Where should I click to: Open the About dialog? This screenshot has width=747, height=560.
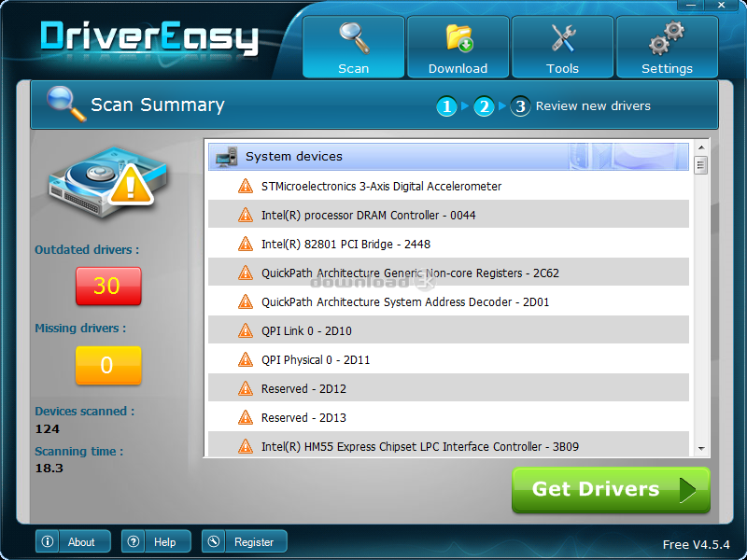coord(73,541)
